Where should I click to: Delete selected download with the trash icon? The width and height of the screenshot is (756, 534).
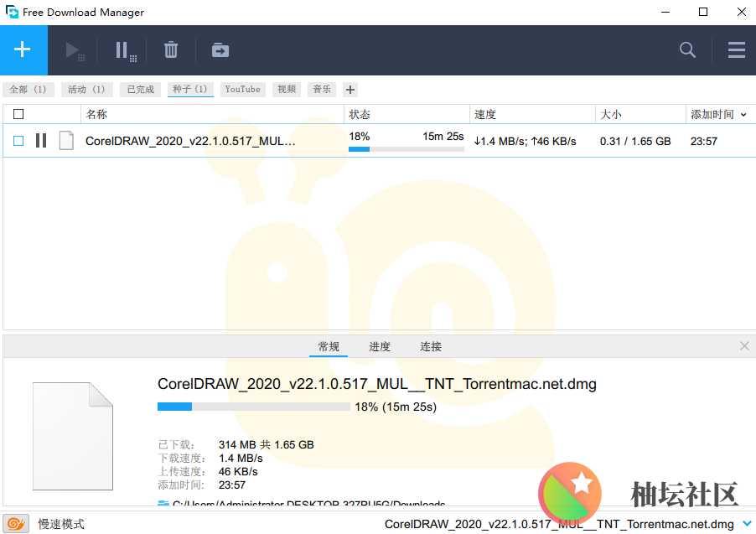[x=171, y=50]
